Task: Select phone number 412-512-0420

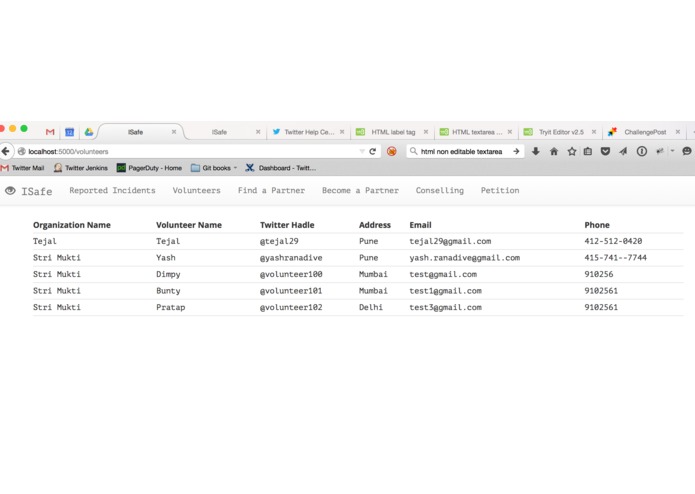Action: pos(613,241)
